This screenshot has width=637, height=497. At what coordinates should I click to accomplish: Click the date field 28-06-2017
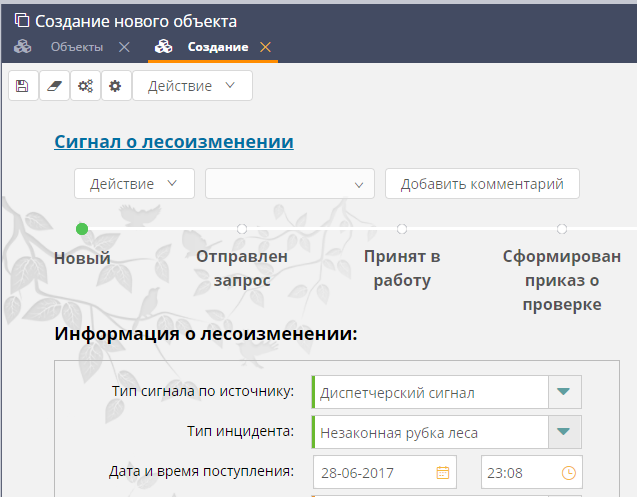(385, 472)
